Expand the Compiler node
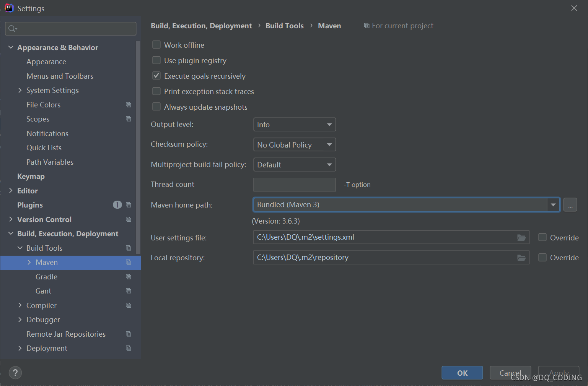The height and width of the screenshot is (386, 588). tap(20, 305)
